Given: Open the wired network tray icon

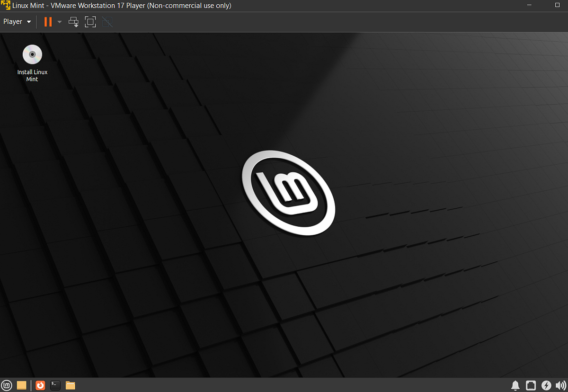Looking at the screenshot, I should point(531,385).
